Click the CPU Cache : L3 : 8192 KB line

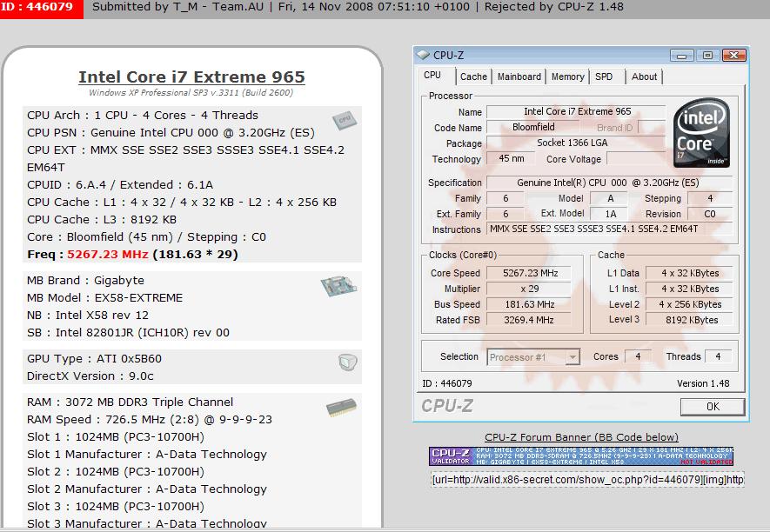pos(102,219)
